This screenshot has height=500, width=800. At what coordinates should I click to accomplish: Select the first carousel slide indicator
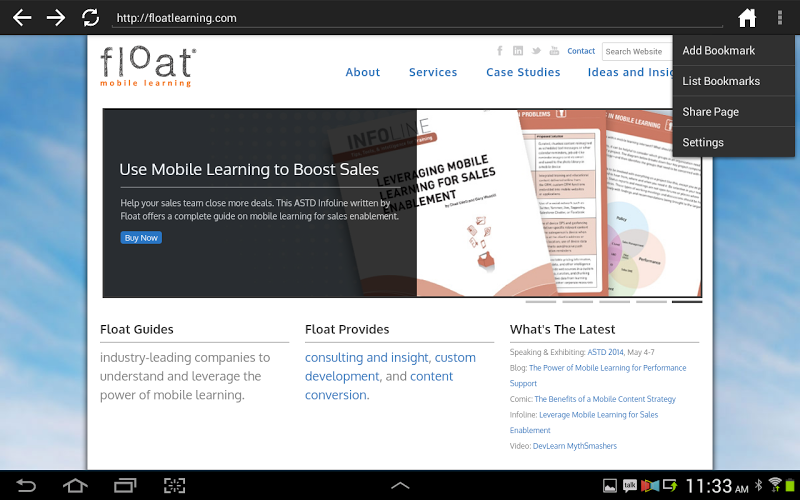541,302
